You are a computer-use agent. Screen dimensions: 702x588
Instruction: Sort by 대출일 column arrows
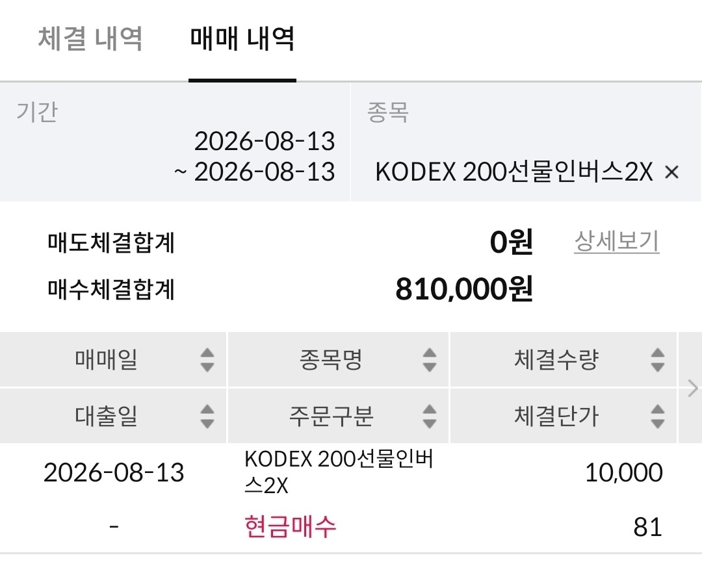click(207, 416)
